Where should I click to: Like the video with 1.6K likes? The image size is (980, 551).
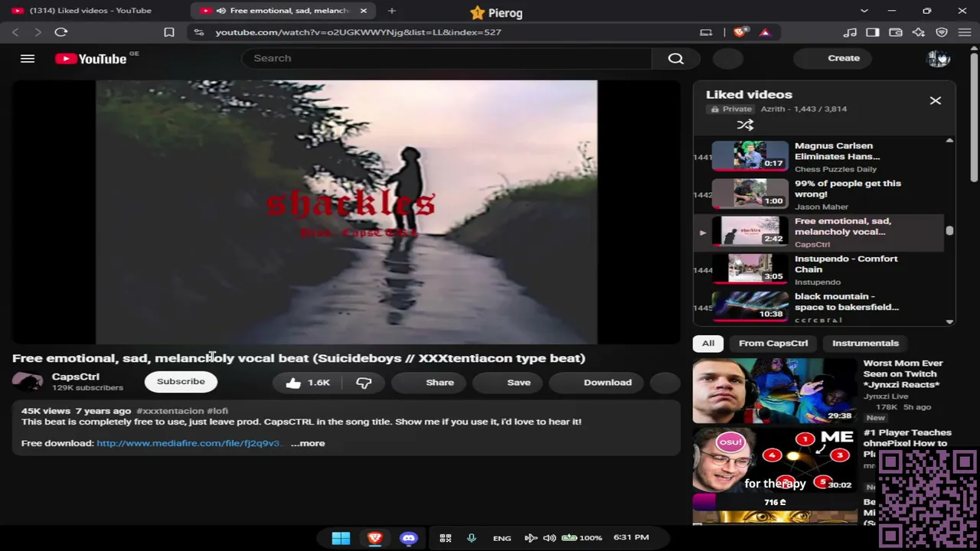(x=307, y=382)
